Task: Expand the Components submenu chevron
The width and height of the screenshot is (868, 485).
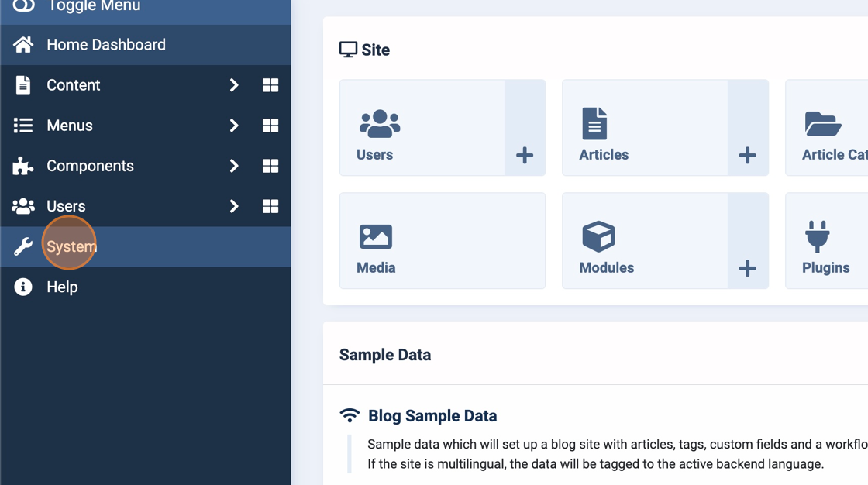Action: [x=233, y=166]
